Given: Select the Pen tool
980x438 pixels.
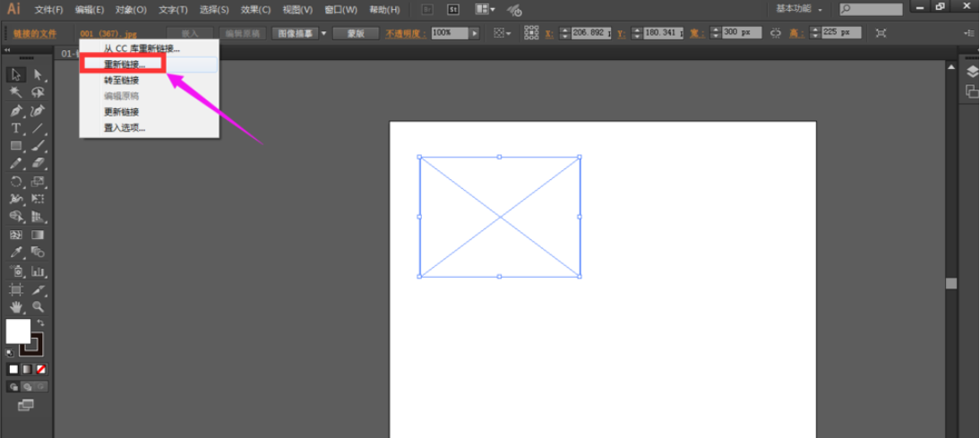Looking at the screenshot, I should [x=16, y=111].
